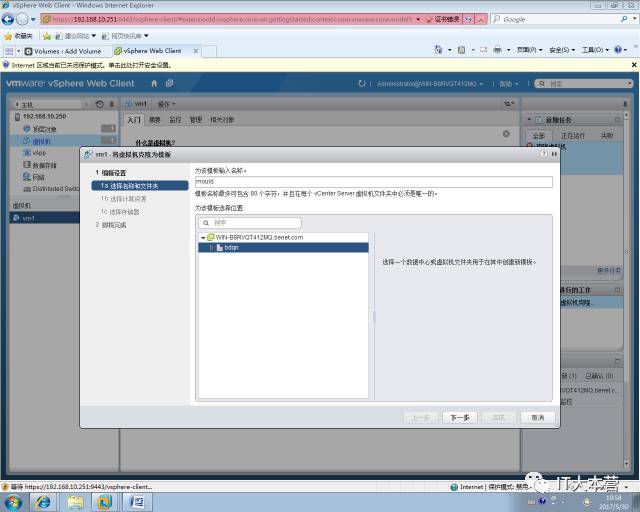The width and height of the screenshot is (640, 512).
Task: Click the 下一步 Next button
Action: click(460, 418)
